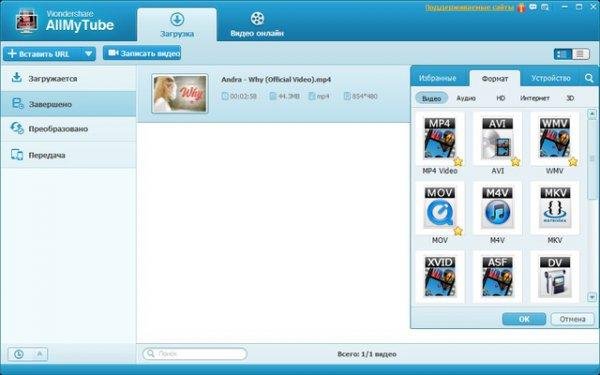Click the 00:02:58 duration value
The image size is (600, 375).
[243, 96]
